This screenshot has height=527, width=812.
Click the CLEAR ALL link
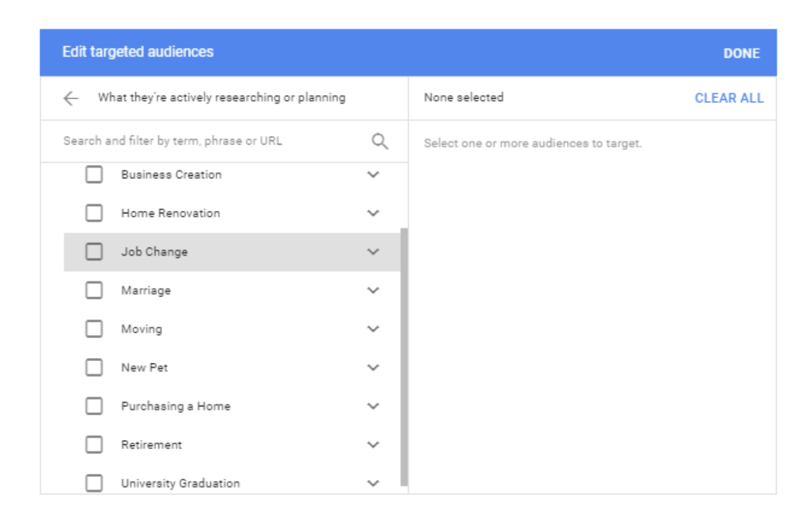tap(729, 98)
